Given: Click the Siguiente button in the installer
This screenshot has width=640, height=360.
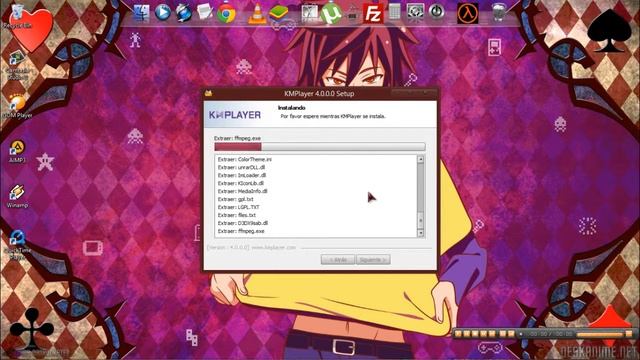Looking at the screenshot, I should click(x=373, y=260).
